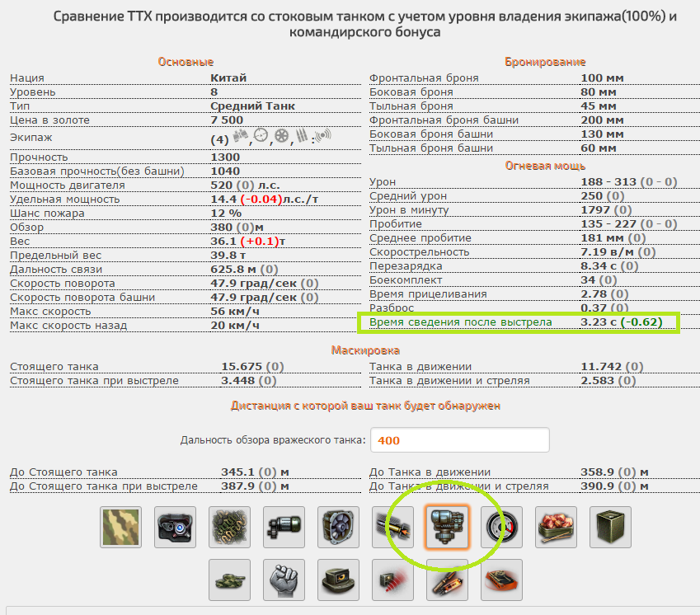700x615 pixels.
Task: Select the speed governor gauge icon
Action: click(502, 527)
